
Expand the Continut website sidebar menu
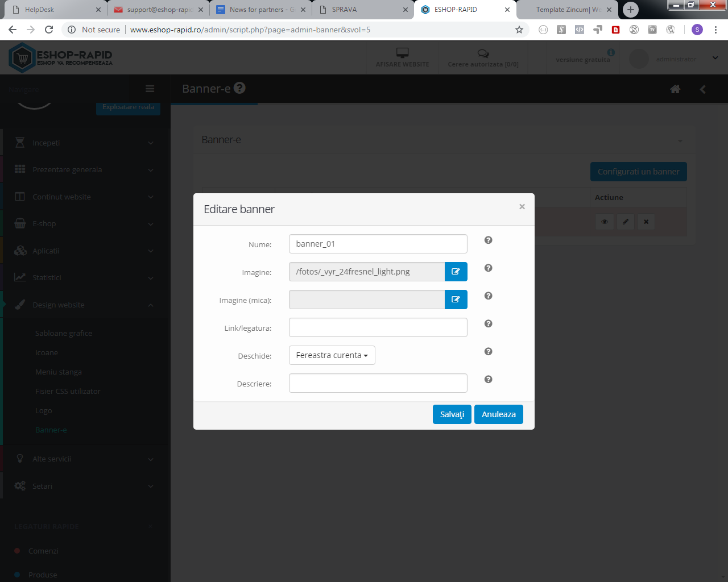85,197
